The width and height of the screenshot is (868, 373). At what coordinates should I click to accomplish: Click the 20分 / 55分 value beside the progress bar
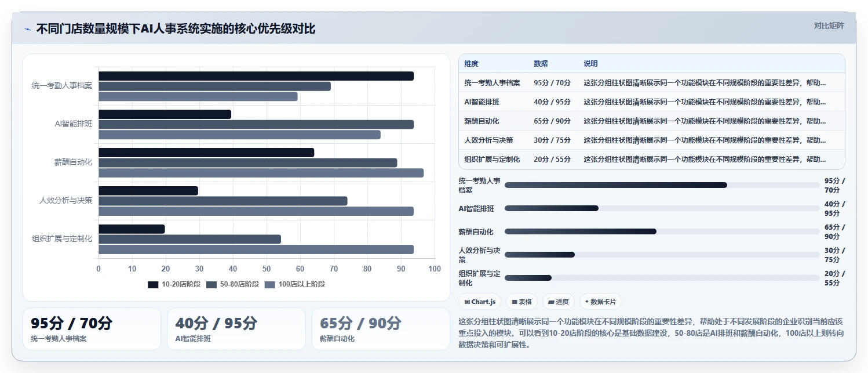pyautogui.click(x=835, y=278)
